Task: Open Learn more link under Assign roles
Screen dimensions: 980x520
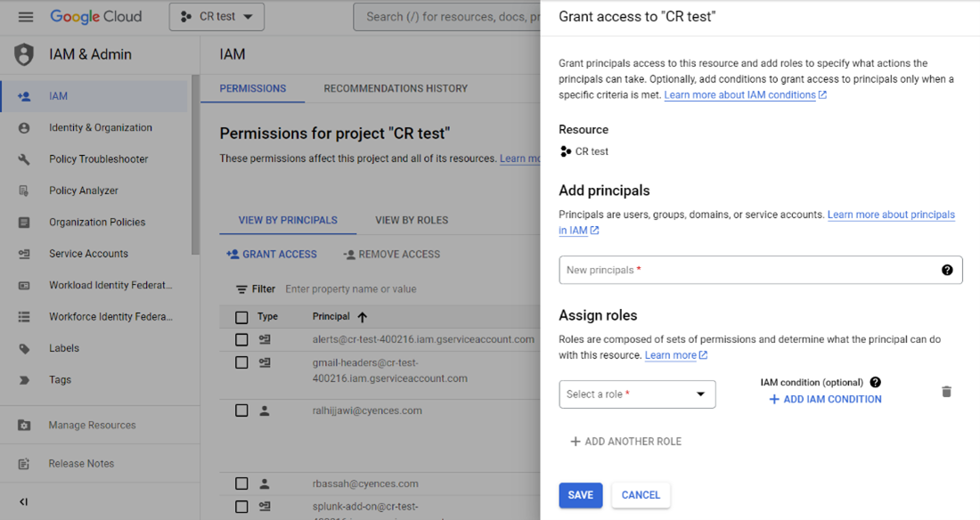Action: [675, 355]
